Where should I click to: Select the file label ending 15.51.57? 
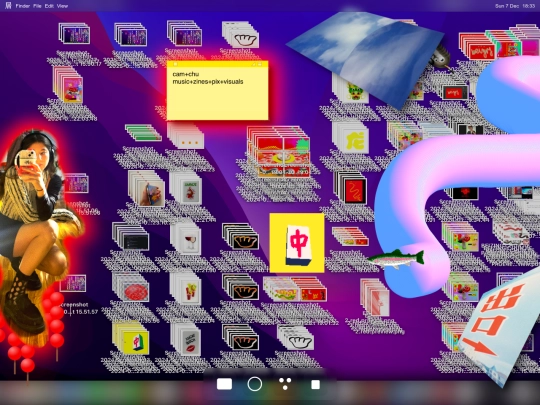click(79, 308)
